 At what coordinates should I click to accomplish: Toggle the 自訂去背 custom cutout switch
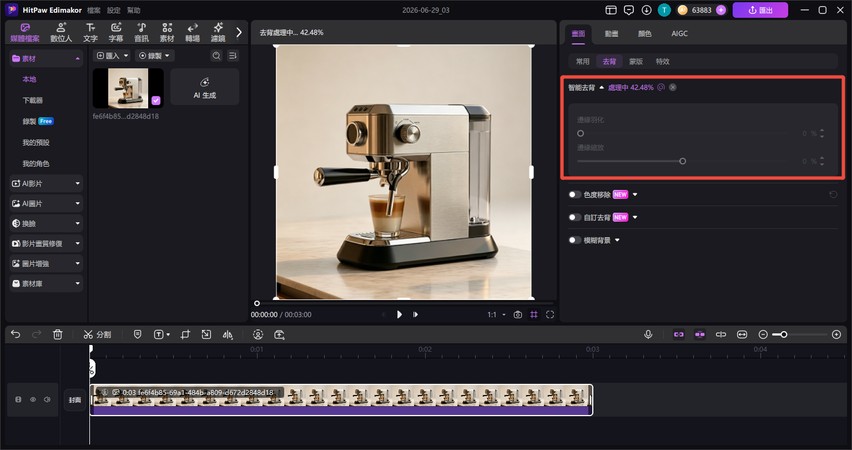click(x=574, y=217)
